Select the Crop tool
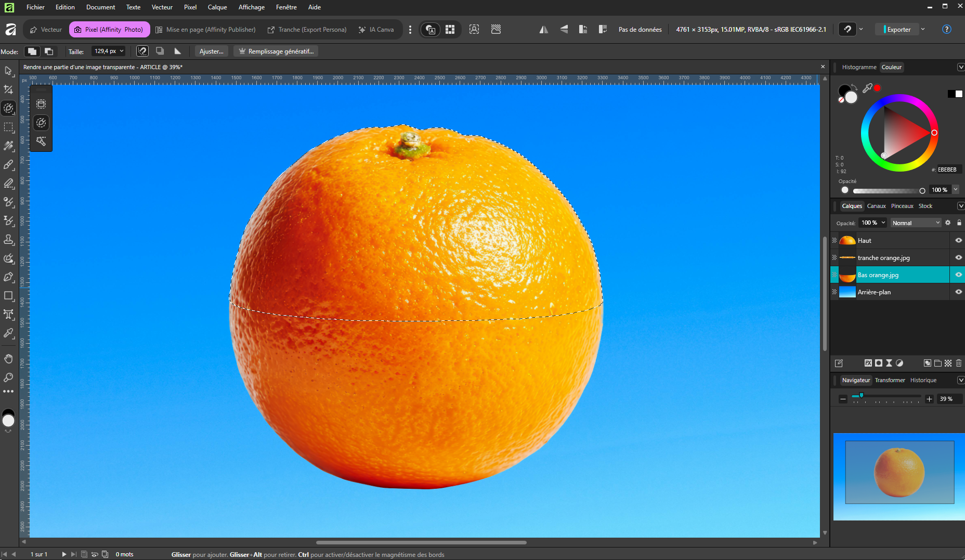Image resolution: width=965 pixels, height=560 pixels. click(8, 89)
